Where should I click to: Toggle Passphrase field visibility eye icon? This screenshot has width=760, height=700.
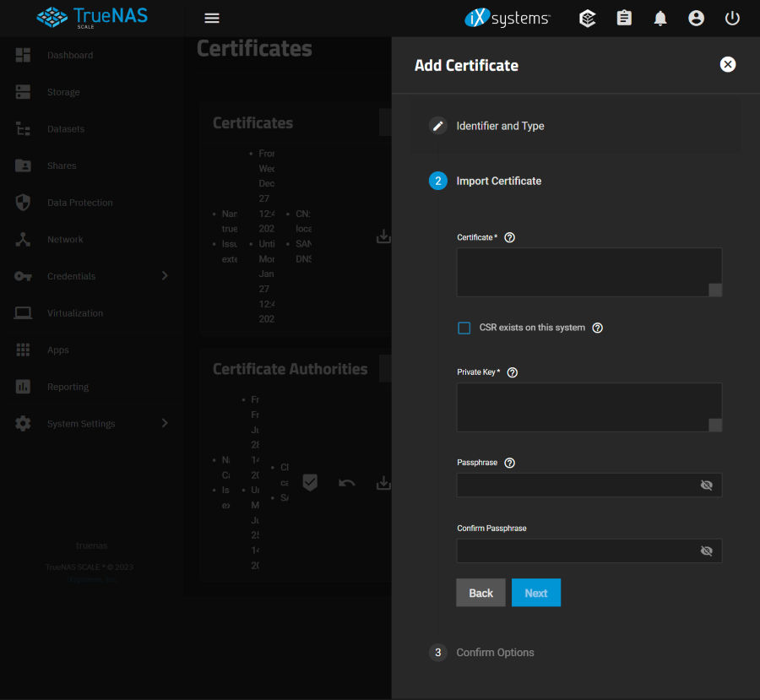click(x=706, y=486)
